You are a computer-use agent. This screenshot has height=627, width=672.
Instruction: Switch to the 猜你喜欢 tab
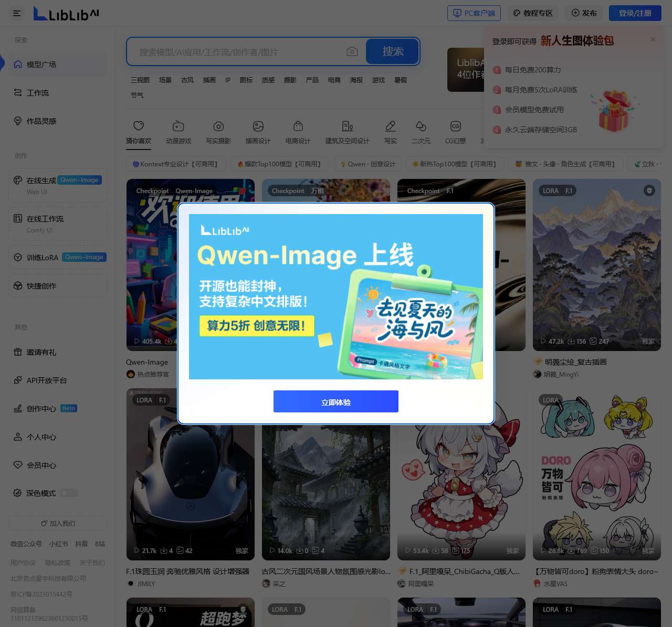click(x=138, y=132)
